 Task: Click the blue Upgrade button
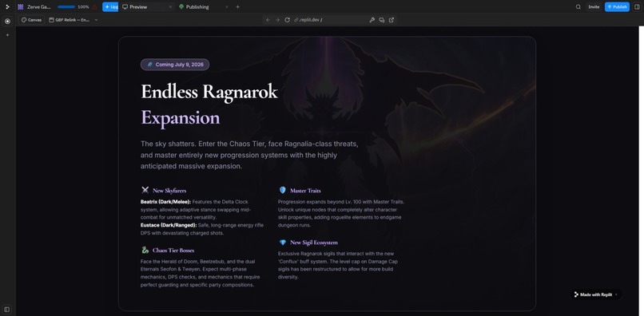click(110, 7)
